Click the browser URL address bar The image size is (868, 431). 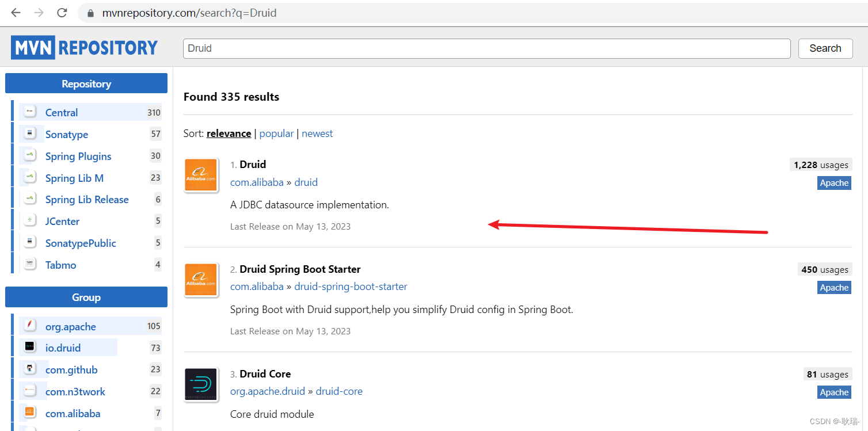(x=472, y=13)
